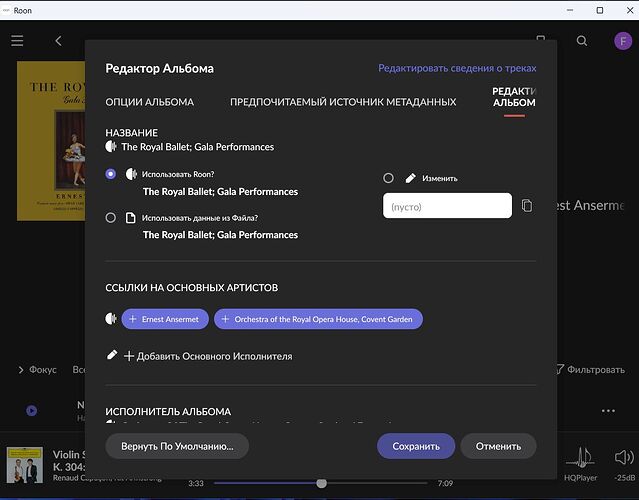
Task: Click the (пусто) title input field
Action: (447, 206)
